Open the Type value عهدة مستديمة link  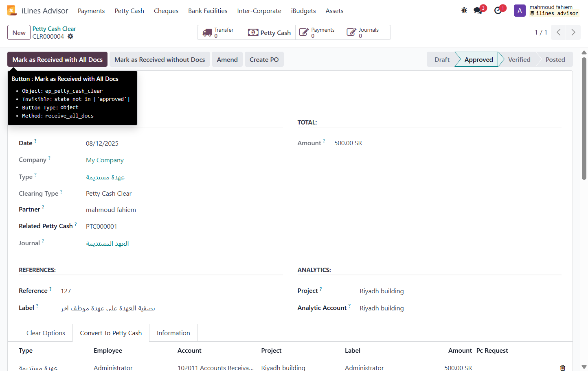pos(105,177)
